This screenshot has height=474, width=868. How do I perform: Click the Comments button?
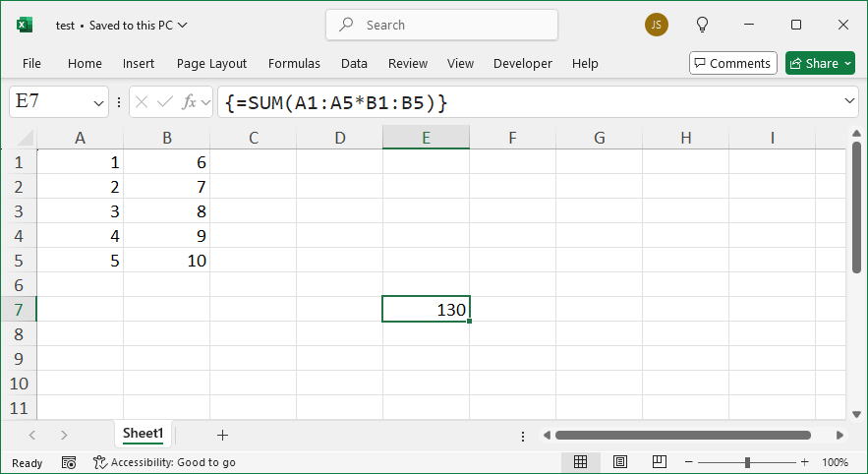pyautogui.click(x=733, y=63)
